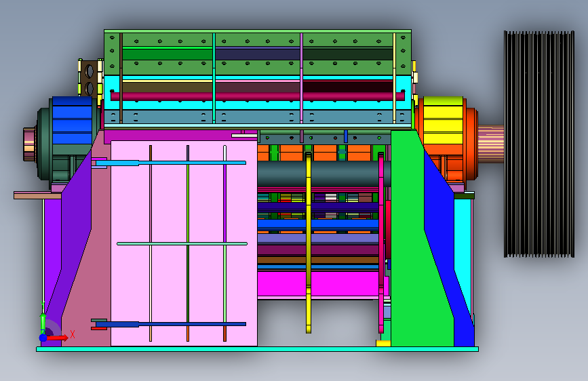The height and width of the screenshot is (381, 588).
Task: Select the yellow vertical rod
Action: coord(309,242)
